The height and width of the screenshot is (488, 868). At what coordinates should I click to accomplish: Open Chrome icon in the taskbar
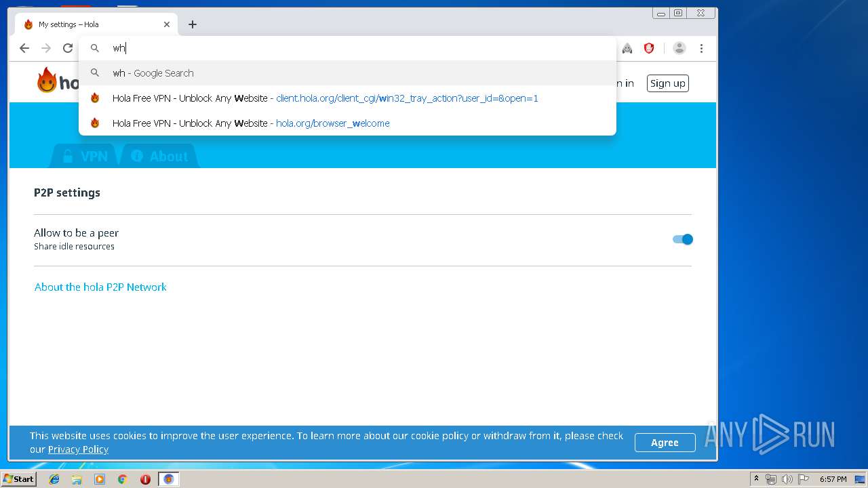[x=122, y=479]
